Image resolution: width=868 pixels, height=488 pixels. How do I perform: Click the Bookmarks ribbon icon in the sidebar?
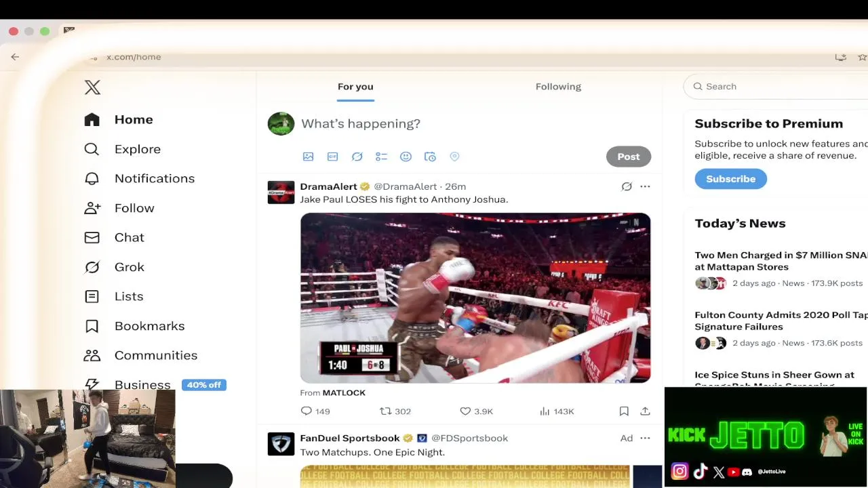[x=92, y=326]
